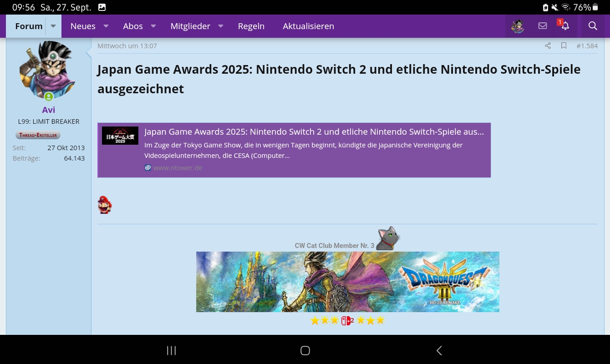Open Android recent apps button

(171, 350)
